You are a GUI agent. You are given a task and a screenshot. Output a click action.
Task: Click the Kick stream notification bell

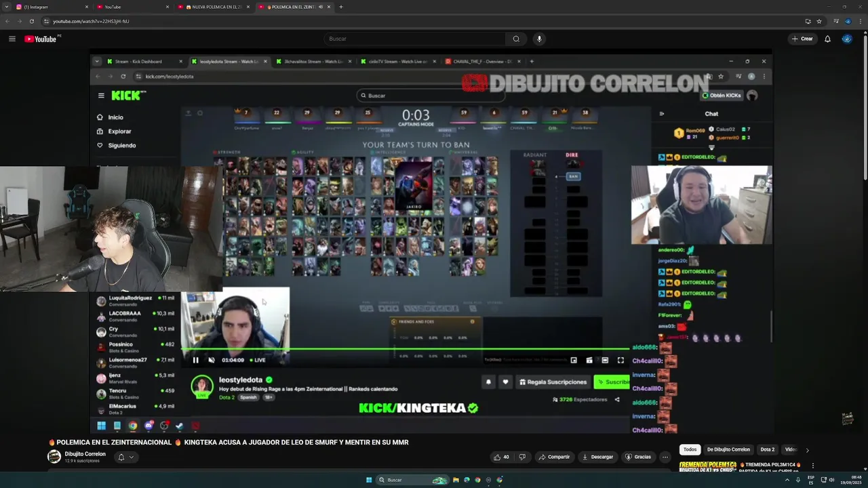[488, 382]
